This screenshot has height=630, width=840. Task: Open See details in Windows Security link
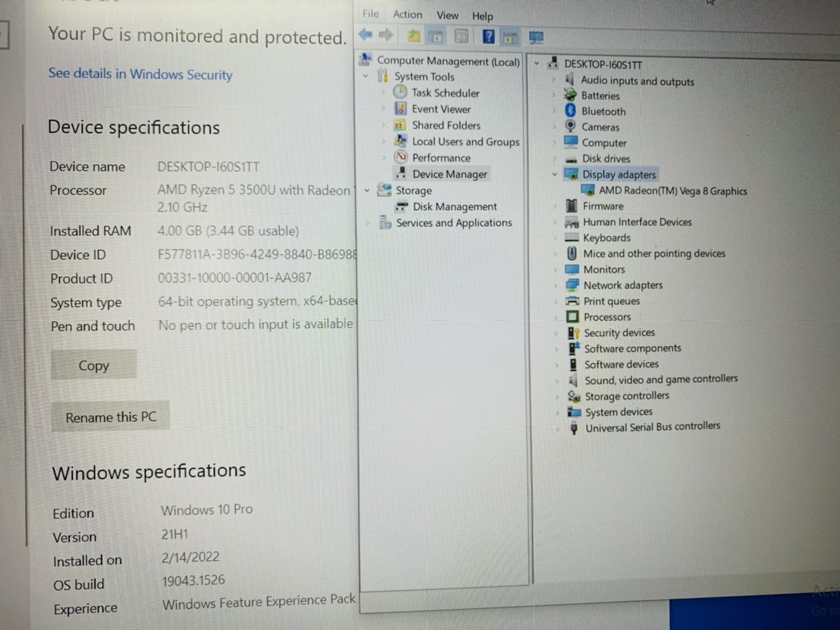[140, 74]
